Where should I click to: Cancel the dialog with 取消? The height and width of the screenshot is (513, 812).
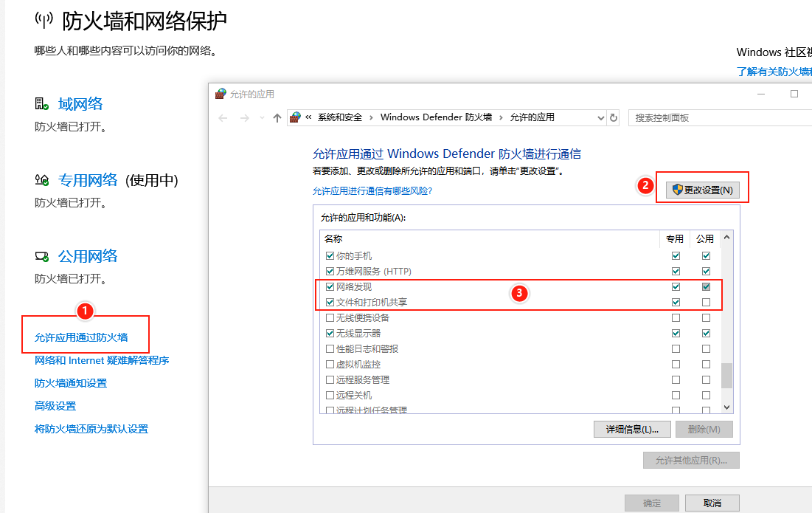click(x=712, y=503)
